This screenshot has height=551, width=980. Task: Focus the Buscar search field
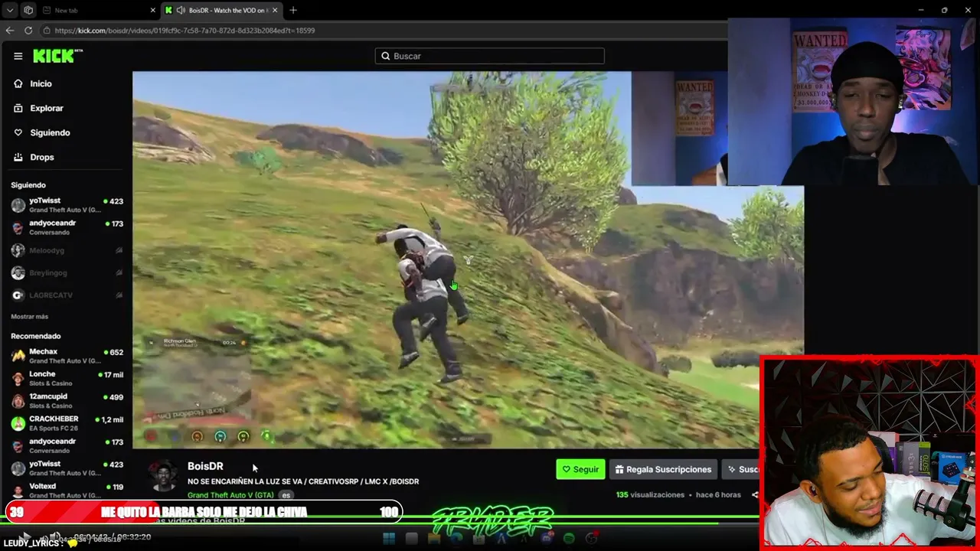point(490,56)
